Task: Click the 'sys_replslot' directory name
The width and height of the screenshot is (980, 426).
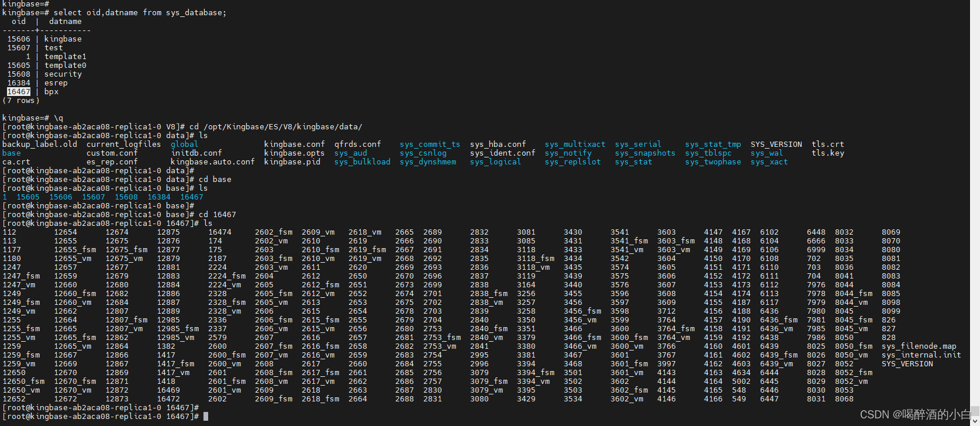Action: [x=573, y=162]
